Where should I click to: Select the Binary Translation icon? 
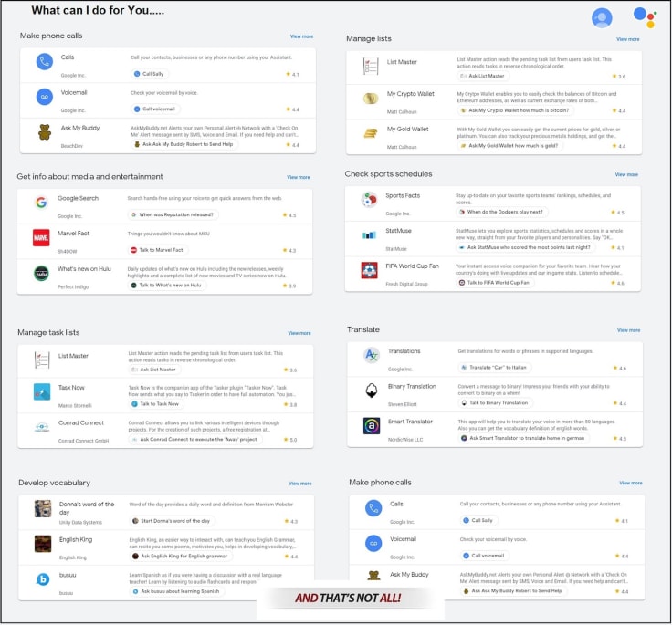click(x=372, y=391)
